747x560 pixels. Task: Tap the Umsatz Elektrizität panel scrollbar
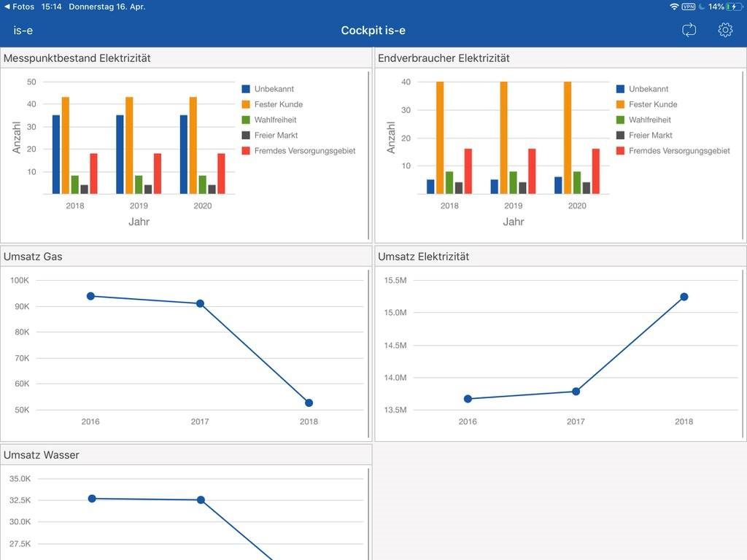pyautogui.click(x=743, y=354)
